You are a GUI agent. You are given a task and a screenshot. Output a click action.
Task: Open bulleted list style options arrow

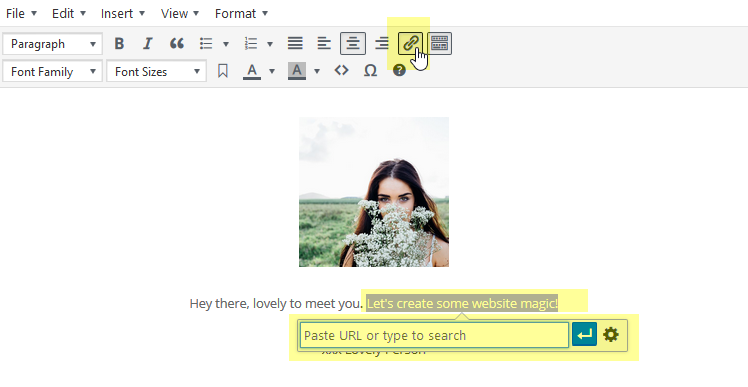tap(226, 44)
